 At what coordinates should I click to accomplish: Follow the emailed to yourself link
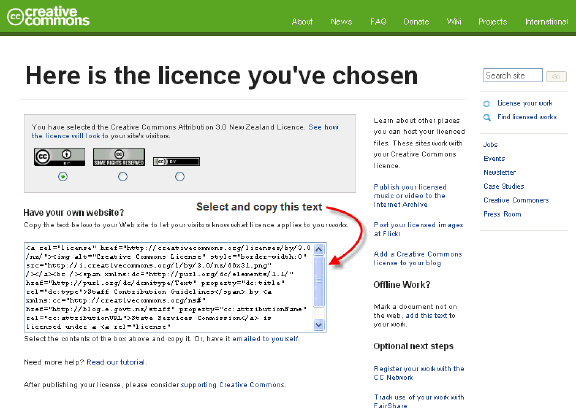(x=265, y=338)
